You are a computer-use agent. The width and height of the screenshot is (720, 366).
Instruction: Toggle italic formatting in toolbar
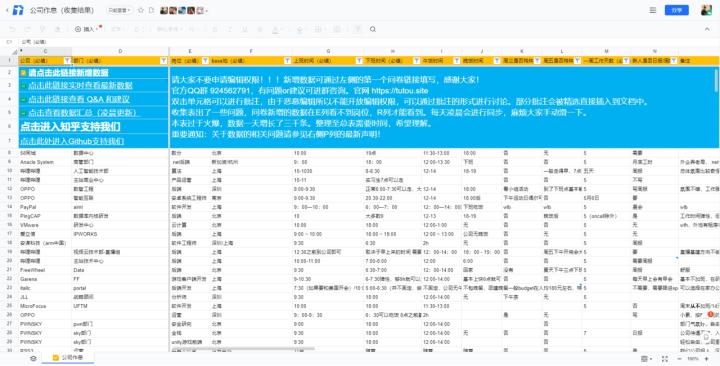pyautogui.click(x=230, y=29)
